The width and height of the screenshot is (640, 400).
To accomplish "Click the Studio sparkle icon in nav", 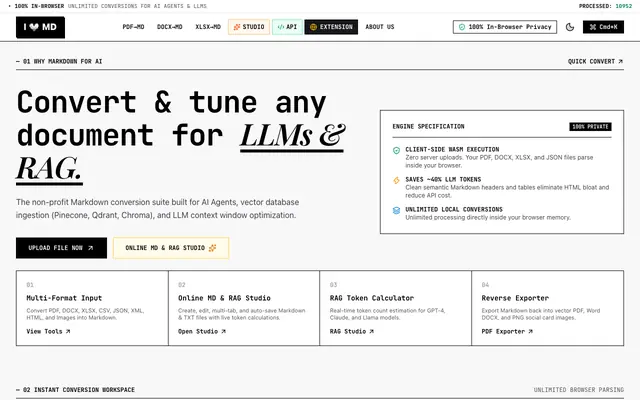I will pyautogui.click(x=236, y=27).
